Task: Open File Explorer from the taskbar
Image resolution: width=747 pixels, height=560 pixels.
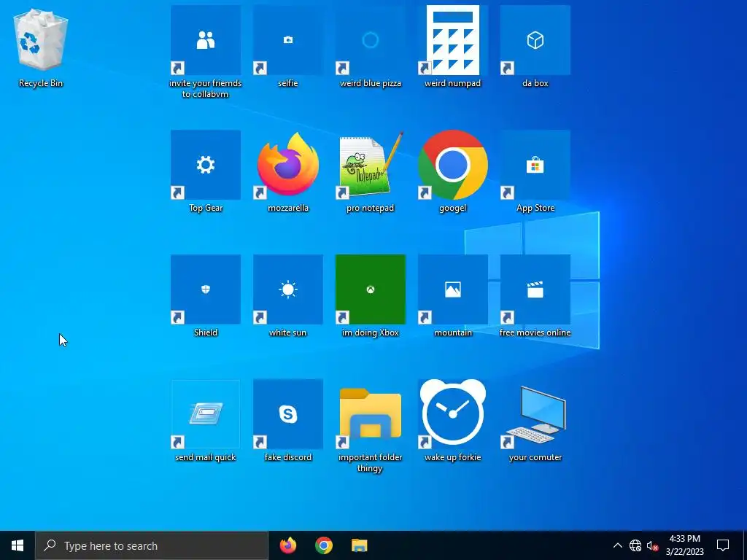Action: click(x=359, y=545)
